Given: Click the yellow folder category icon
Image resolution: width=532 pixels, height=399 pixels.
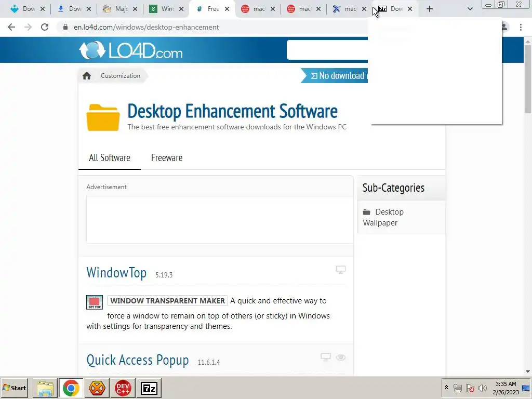Looking at the screenshot, I should pos(103,117).
